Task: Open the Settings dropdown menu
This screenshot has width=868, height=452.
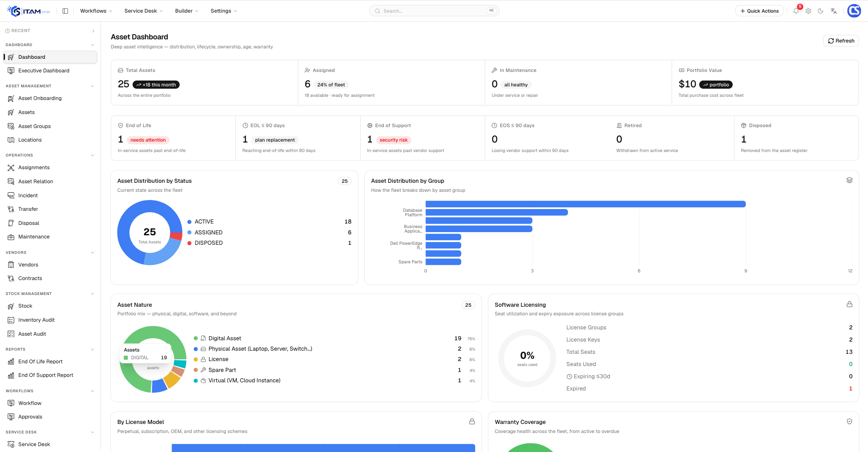Action: 224,11
